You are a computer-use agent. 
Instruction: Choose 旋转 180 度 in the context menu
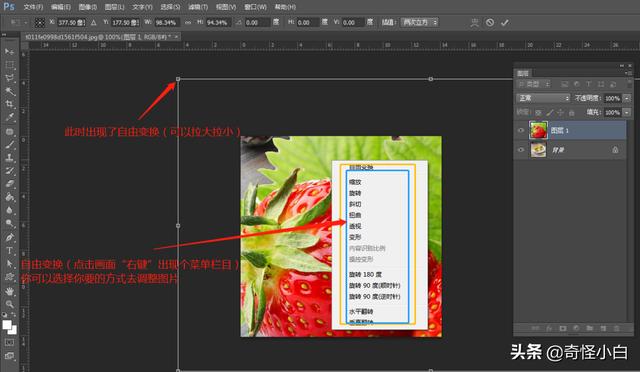point(365,274)
